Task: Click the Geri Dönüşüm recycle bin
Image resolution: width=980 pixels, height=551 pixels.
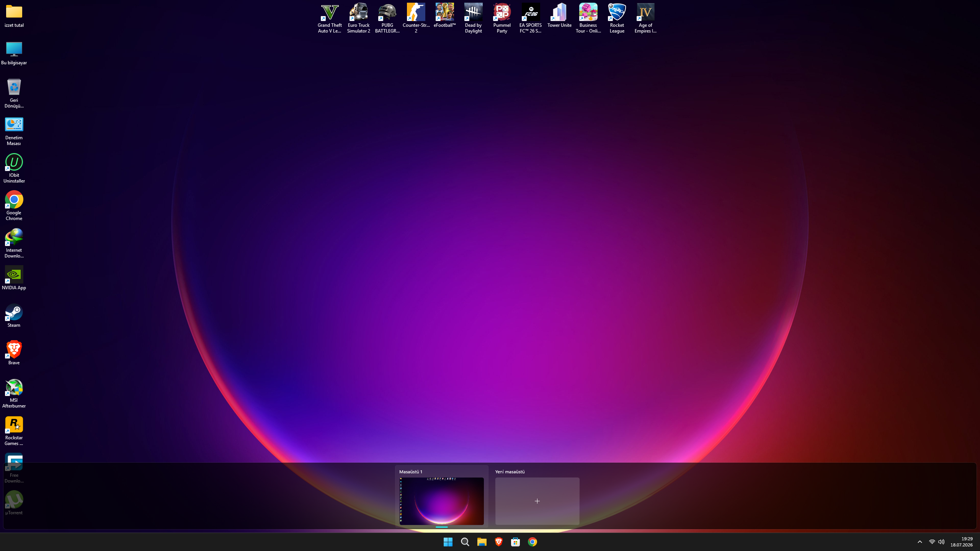Action: tap(14, 93)
